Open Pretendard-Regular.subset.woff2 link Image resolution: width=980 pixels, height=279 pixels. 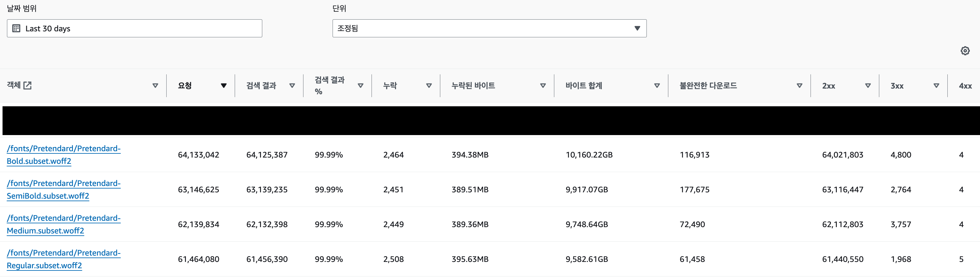click(x=64, y=259)
